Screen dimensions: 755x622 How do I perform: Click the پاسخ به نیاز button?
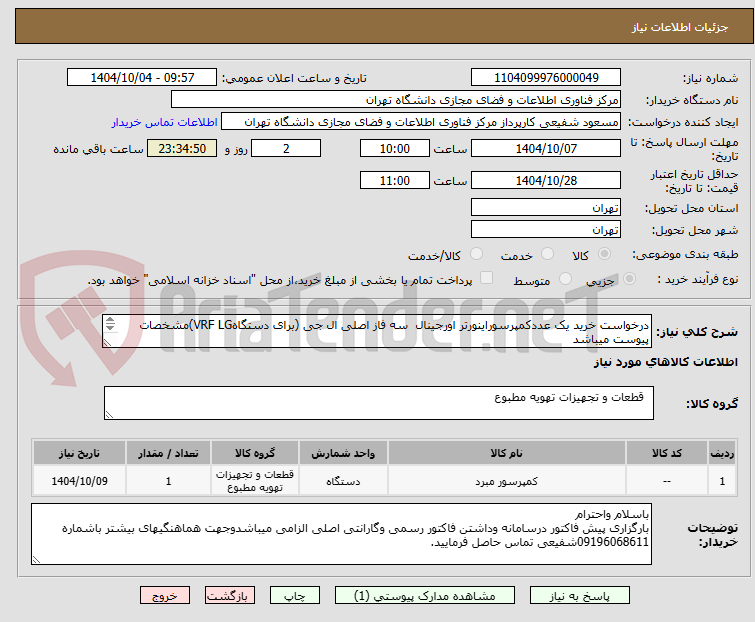(579, 596)
